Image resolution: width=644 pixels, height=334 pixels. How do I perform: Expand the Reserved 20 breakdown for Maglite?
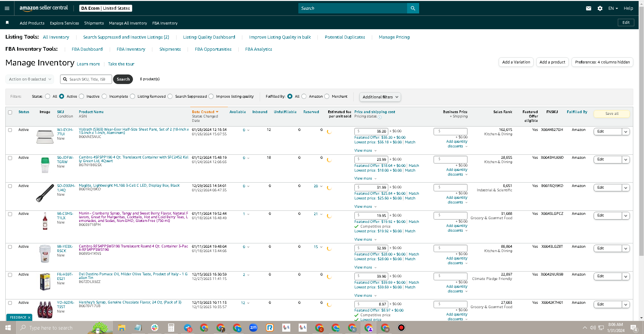coord(318,186)
